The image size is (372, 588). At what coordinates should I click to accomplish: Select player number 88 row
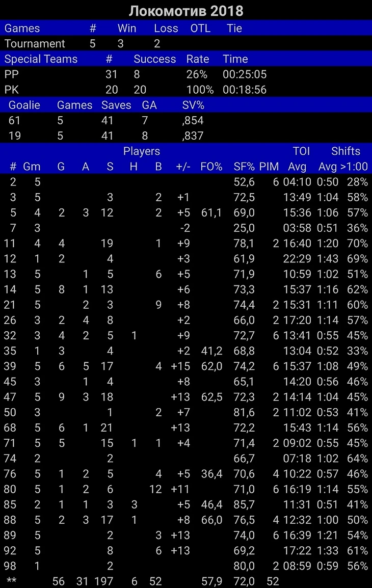tap(186, 520)
